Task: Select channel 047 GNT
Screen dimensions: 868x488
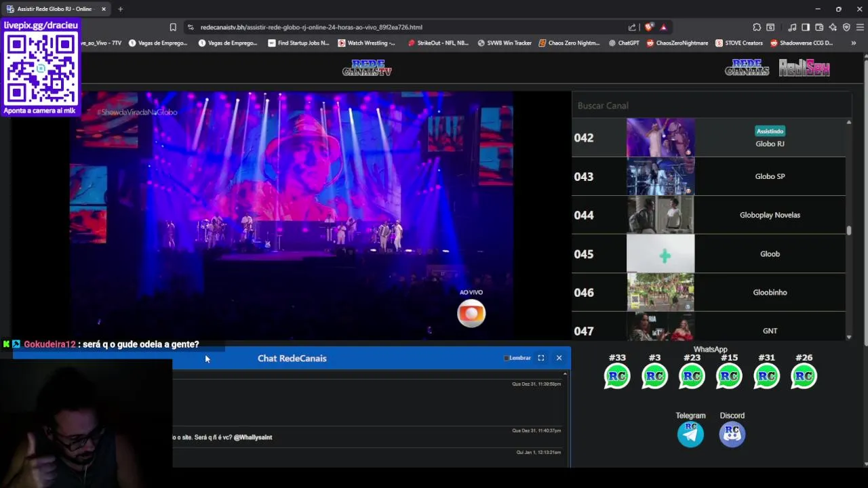Action: (709, 326)
